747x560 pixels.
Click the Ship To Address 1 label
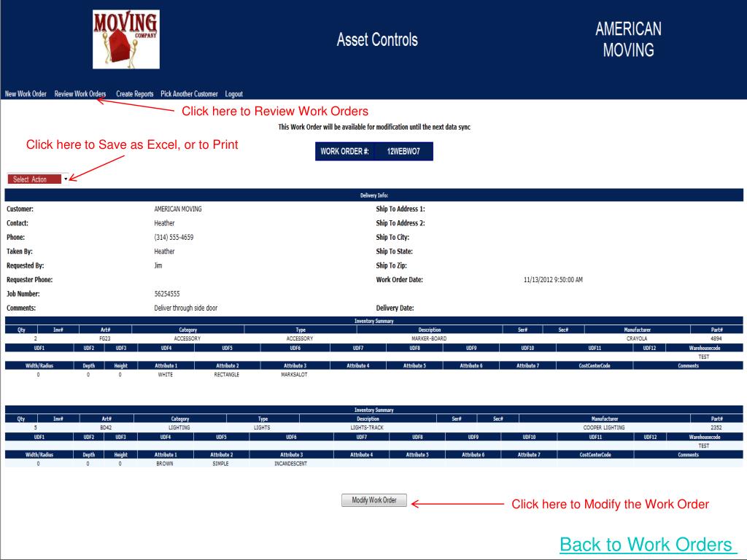click(x=400, y=209)
